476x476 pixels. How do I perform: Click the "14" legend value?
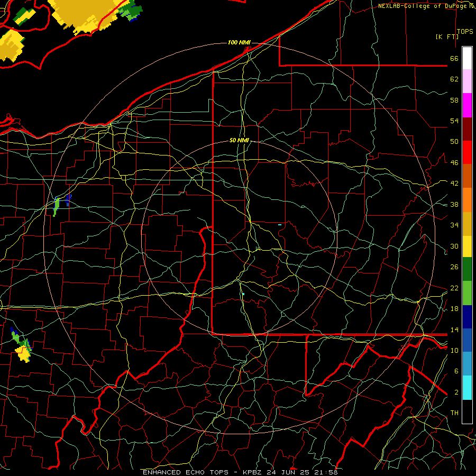(x=454, y=329)
